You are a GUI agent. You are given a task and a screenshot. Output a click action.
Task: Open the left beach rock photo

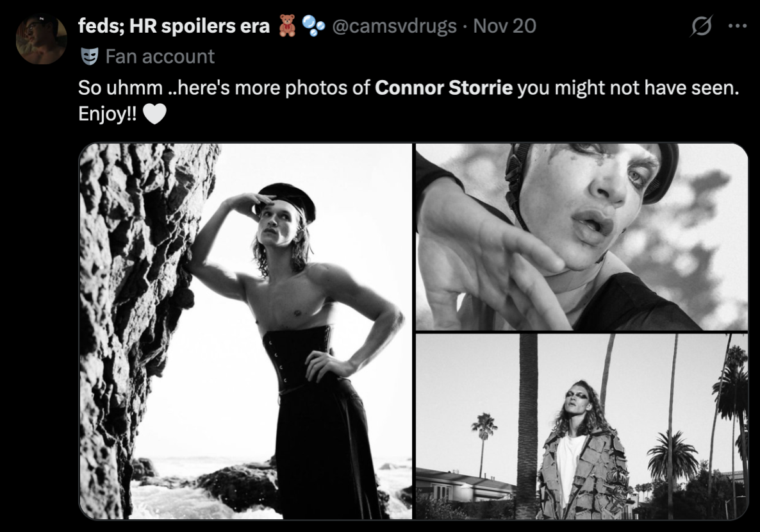coord(245,331)
